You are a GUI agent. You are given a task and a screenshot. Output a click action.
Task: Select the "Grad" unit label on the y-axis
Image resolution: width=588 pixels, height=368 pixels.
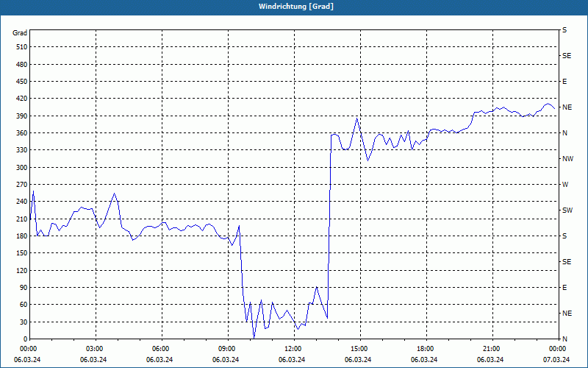pos(20,33)
